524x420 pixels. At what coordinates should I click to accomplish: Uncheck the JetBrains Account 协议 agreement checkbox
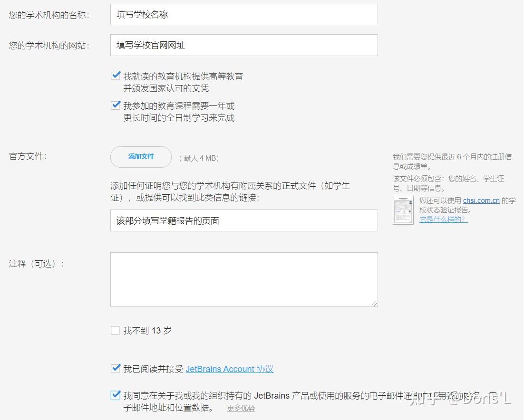pyautogui.click(x=116, y=368)
